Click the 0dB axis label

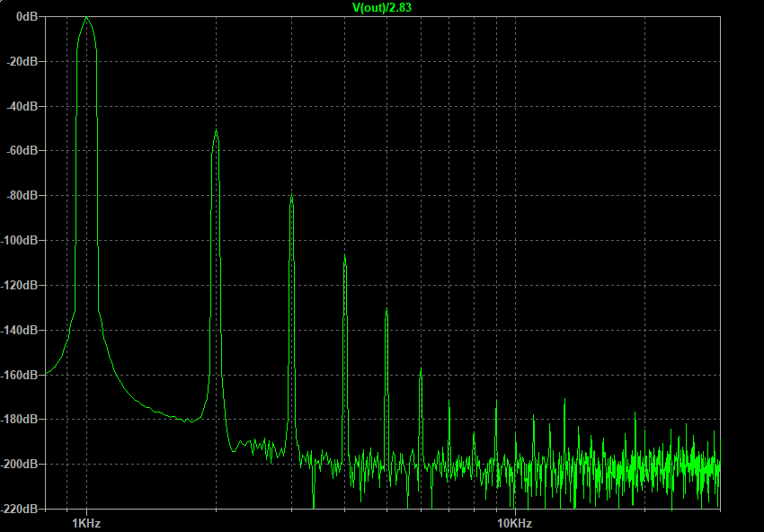click(27, 16)
